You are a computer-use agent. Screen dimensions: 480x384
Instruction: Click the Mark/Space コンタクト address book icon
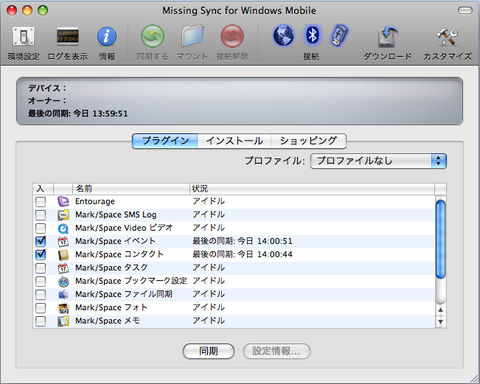coord(63,255)
